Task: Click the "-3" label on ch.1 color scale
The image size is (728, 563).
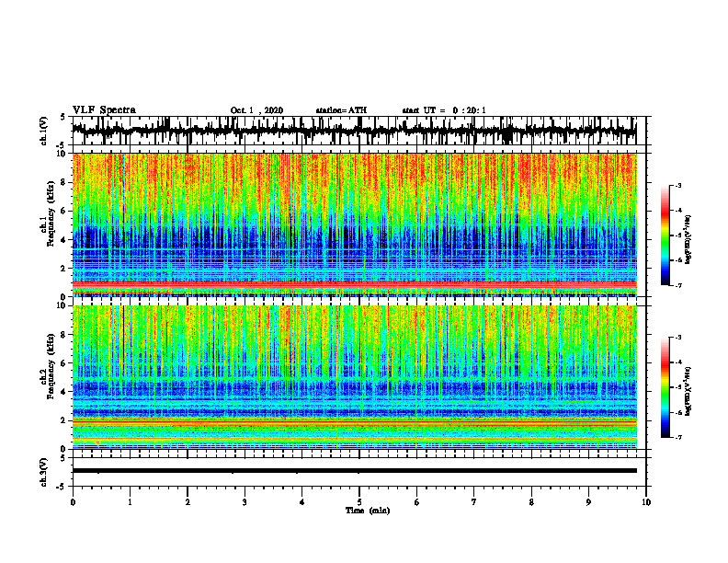Action: click(678, 185)
